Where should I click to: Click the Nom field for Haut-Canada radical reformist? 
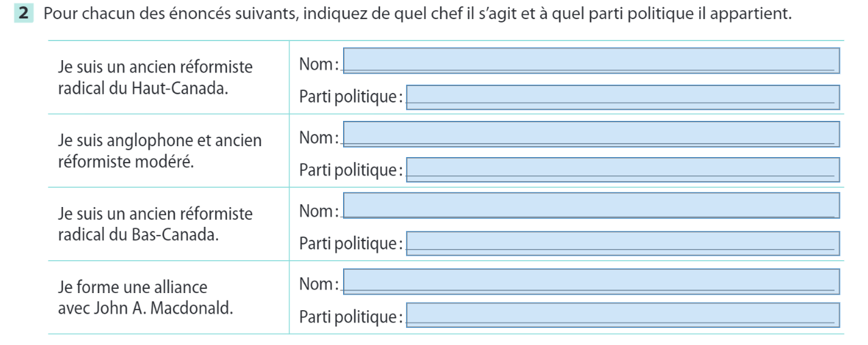coord(591,61)
